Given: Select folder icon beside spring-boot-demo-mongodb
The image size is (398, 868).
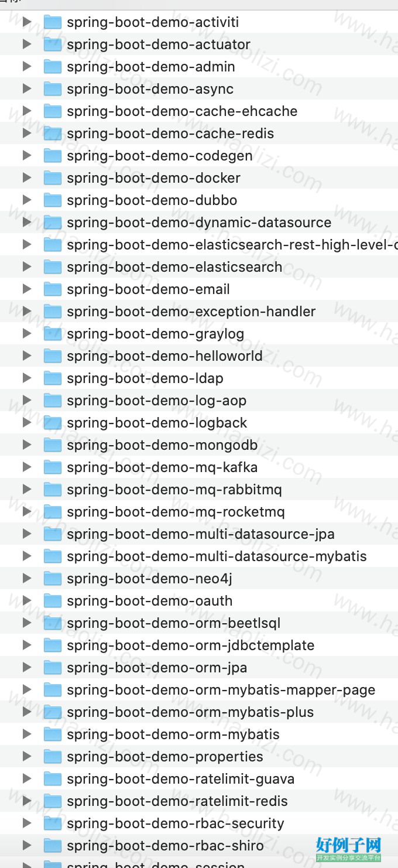Looking at the screenshot, I should (53, 445).
